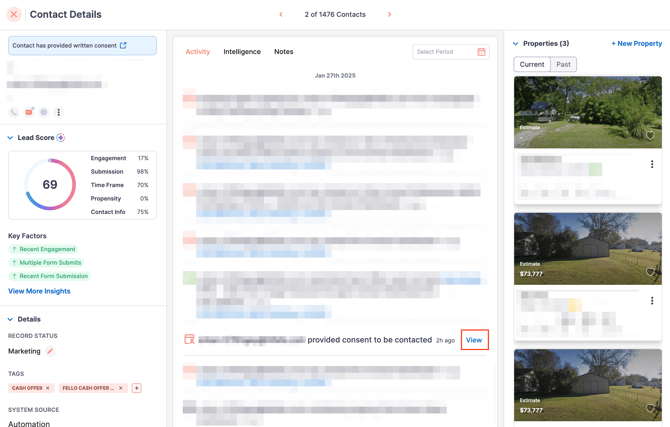Collapse the Lead Score section
Image resolution: width=670 pixels, height=427 pixels.
pos(10,138)
